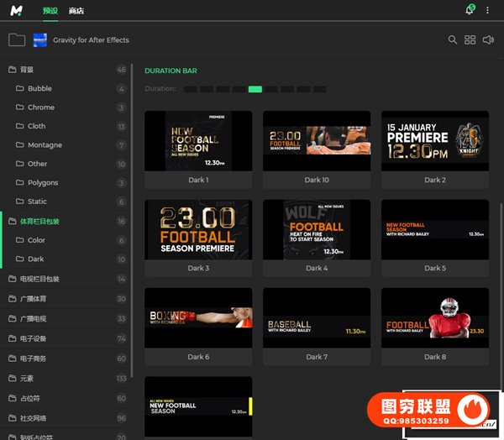The width and height of the screenshot is (504, 440).
Task: Select the first duration bar segment
Action: (x=191, y=89)
